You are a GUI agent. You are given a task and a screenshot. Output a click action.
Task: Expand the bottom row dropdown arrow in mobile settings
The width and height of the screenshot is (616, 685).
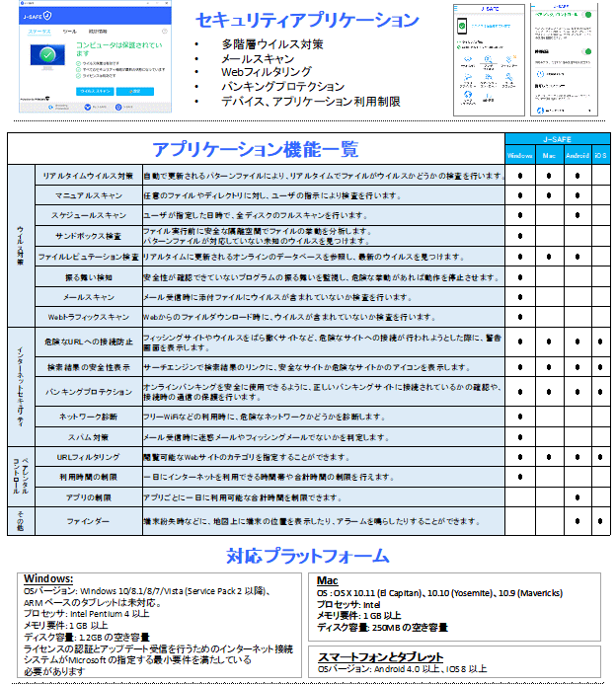point(589,111)
